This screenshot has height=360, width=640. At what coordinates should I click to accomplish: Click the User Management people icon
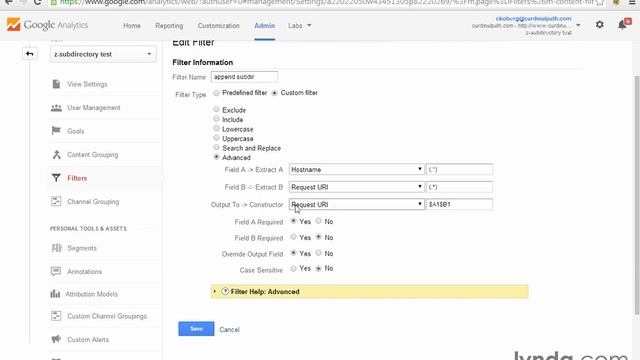[x=56, y=108]
